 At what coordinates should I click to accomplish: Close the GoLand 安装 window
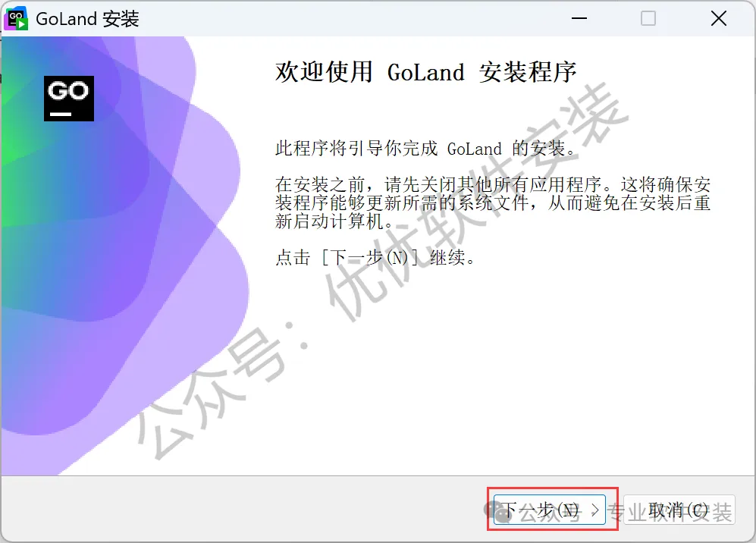[x=718, y=19]
